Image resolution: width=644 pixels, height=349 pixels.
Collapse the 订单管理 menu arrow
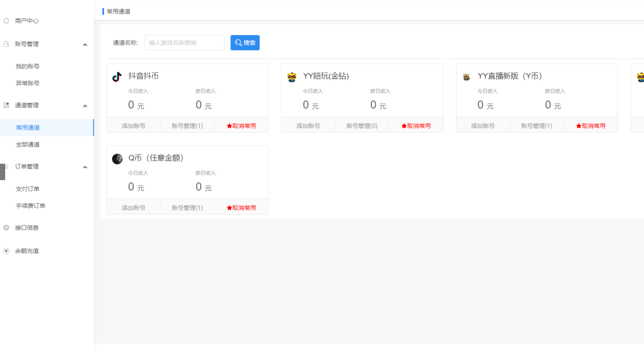pos(85,167)
